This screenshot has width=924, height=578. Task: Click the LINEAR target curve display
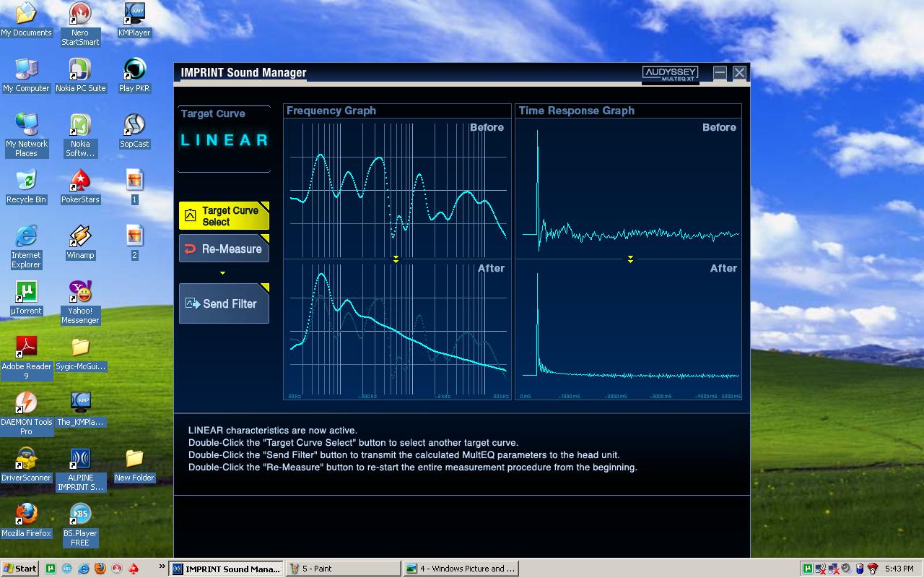tap(224, 140)
